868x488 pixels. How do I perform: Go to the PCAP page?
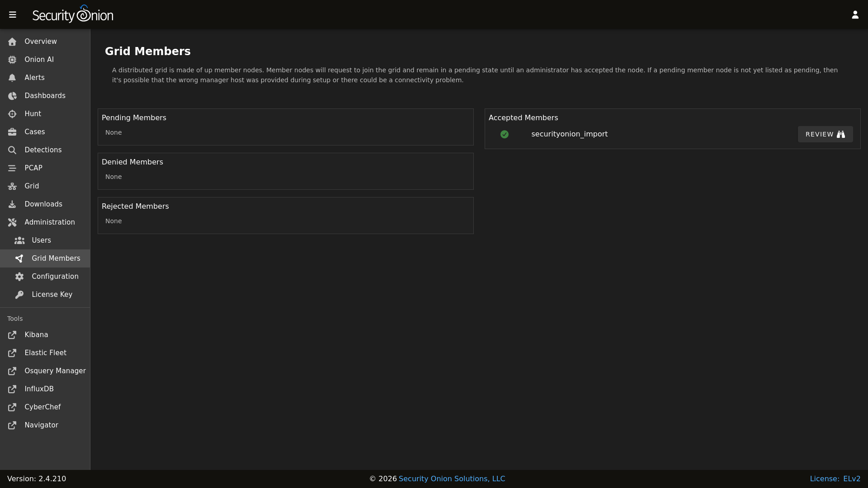tap(33, 168)
